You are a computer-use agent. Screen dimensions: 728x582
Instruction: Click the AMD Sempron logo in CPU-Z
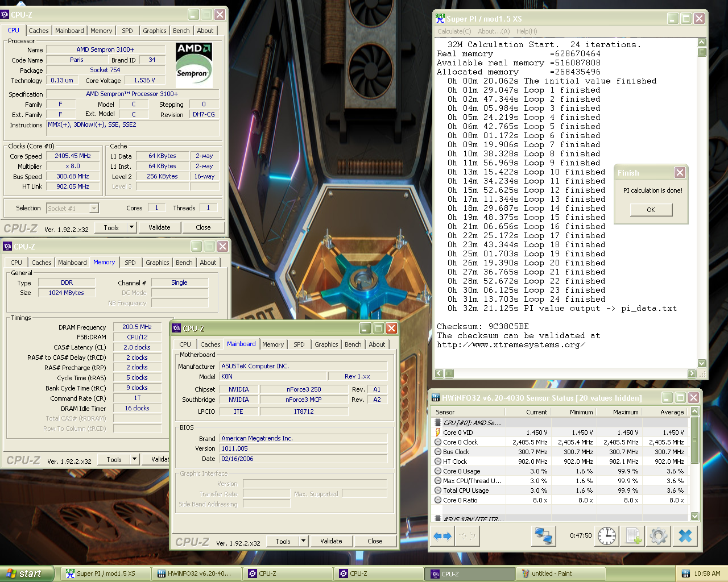pos(194,65)
